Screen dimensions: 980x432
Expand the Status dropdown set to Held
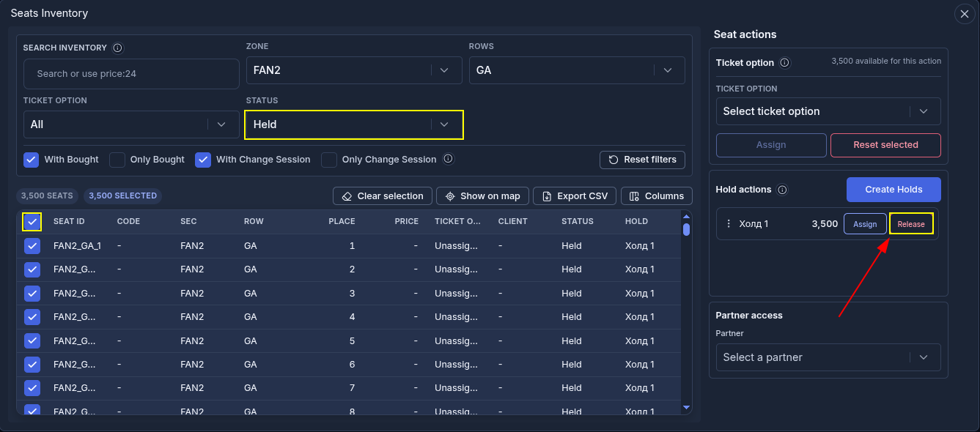coord(354,124)
